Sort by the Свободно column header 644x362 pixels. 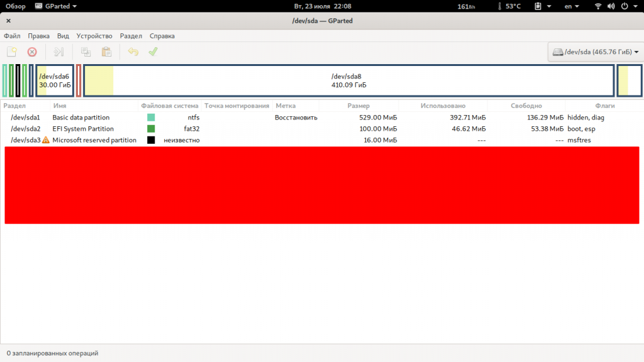click(x=526, y=106)
